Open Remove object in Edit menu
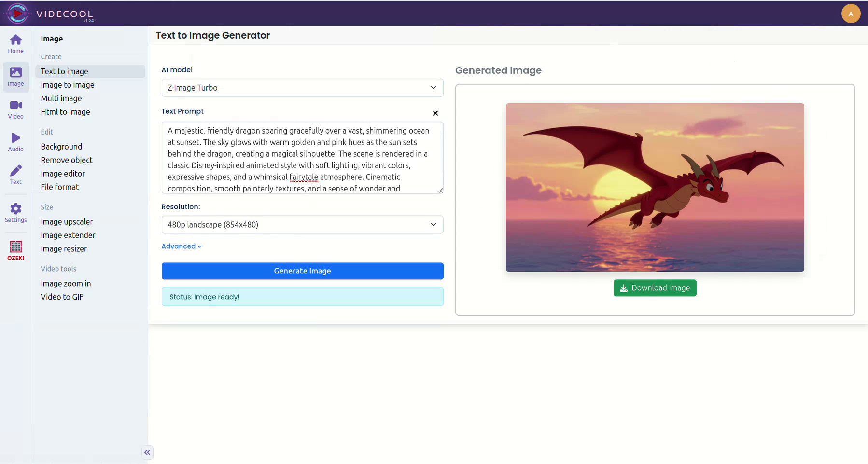The width and height of the screenshot is (868, 464). [67, 160]
